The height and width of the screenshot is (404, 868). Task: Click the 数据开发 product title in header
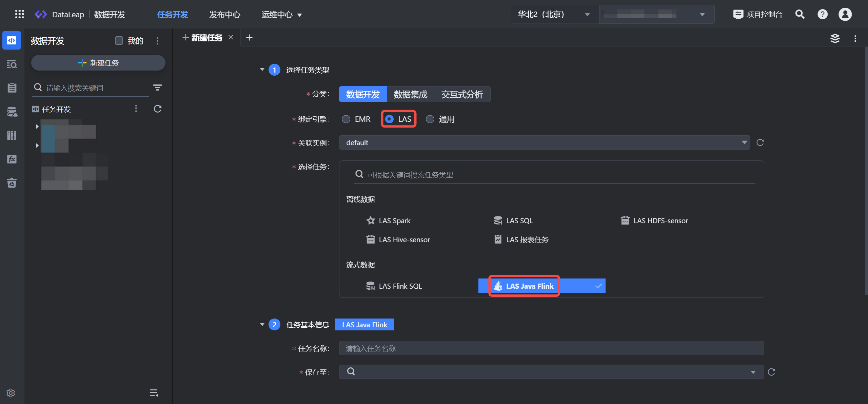110,15
